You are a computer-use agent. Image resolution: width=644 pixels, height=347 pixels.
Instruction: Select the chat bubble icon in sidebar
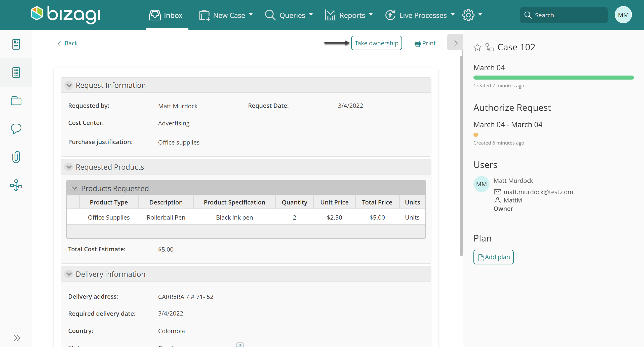point(16,129)
